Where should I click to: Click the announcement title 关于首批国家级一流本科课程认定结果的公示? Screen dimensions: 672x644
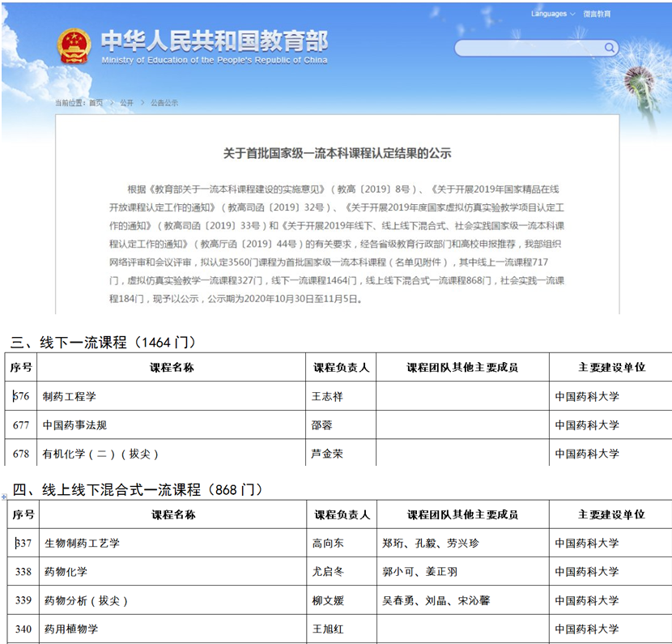pyautogui.click(x=337, y=152)
